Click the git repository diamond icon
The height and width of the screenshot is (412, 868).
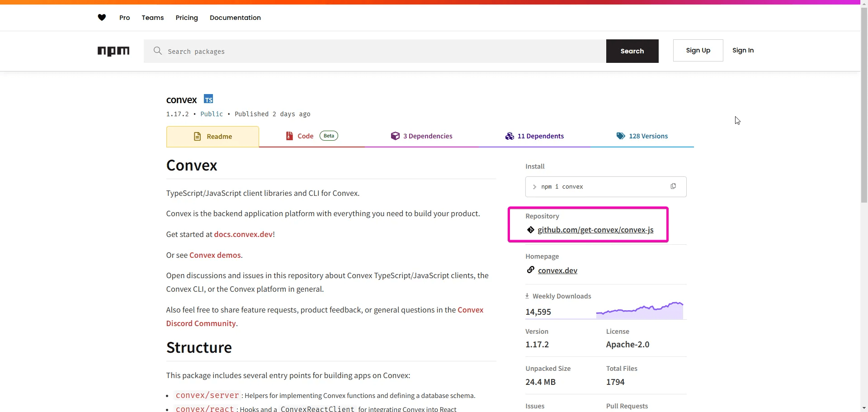531,230
